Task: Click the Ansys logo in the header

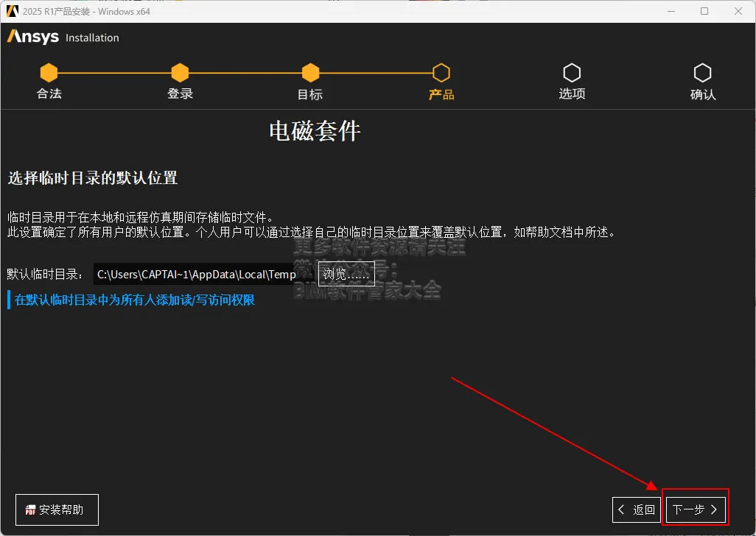Action: pos(33,37)
